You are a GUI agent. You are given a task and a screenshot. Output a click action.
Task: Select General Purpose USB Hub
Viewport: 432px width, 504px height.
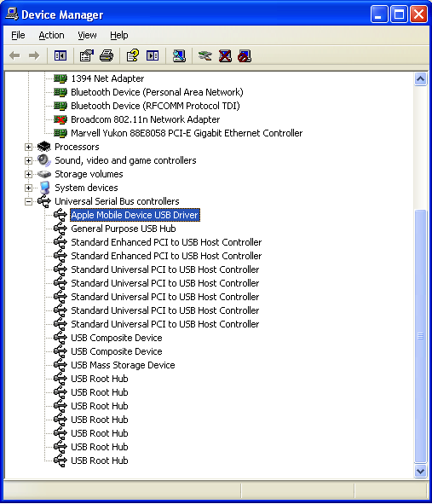point(124,229)
